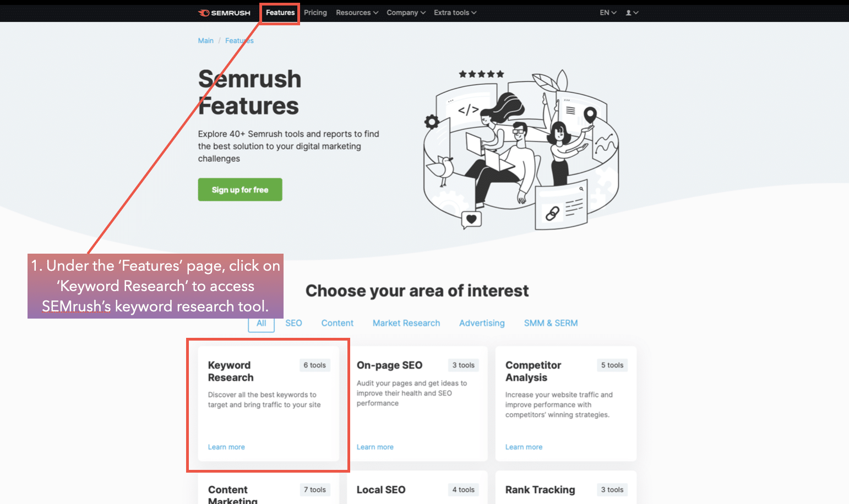
Task: Click the 7 tools badge
Action: coord(315,490)
